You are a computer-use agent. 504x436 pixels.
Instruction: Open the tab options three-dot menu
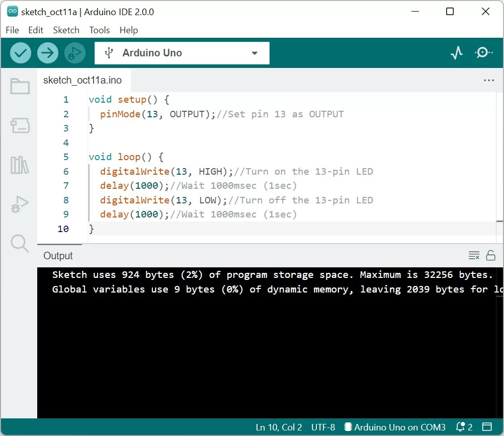pos(488,80)
